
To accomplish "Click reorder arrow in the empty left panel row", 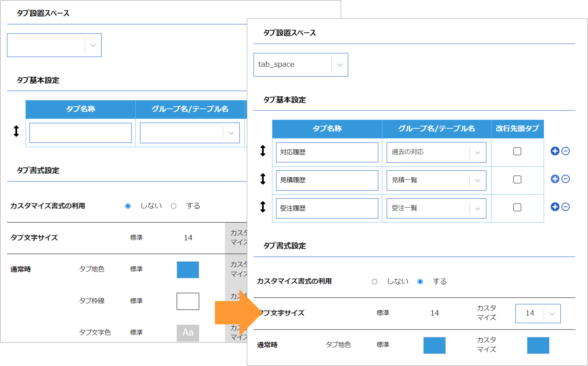I will [x=16, y=131].
